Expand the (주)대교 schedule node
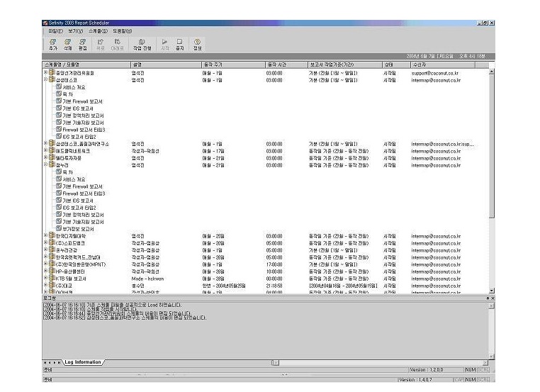Screen dimensions: 540x392 click(x=45, y=285)
